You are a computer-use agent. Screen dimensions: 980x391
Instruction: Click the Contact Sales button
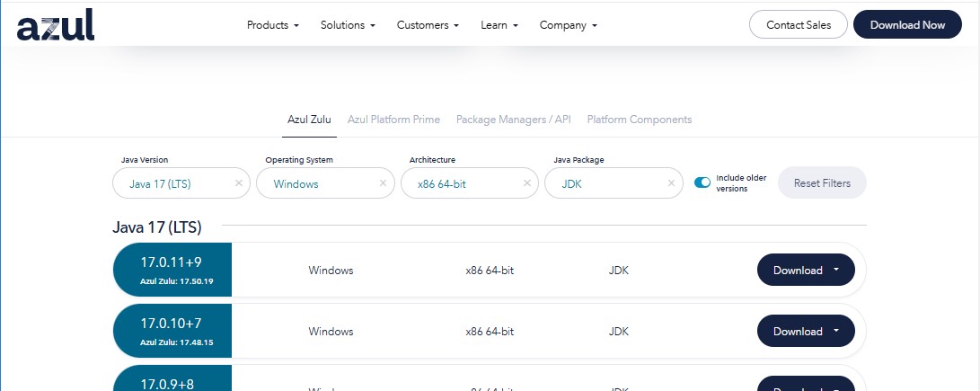tap(799, 24)
